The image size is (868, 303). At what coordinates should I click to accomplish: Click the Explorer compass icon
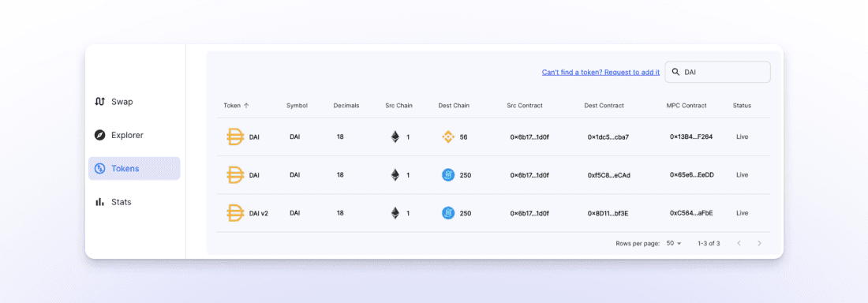(x=99, y=135)
